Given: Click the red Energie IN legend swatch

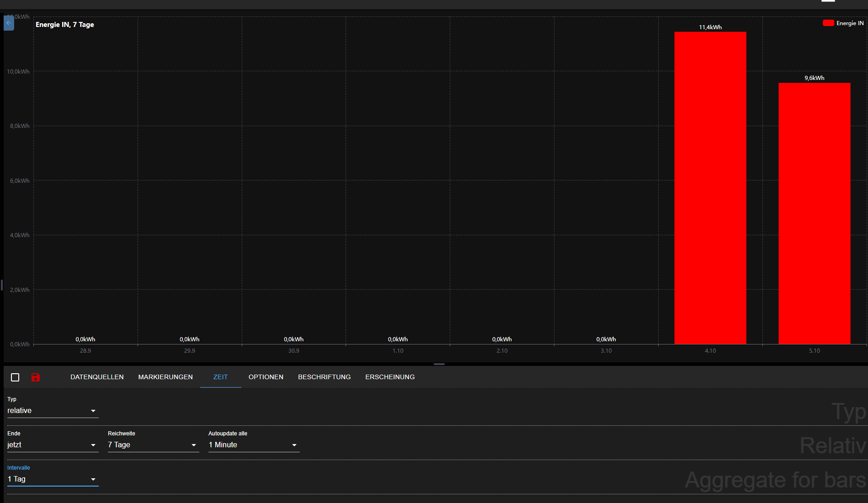Looking at the screenshot, I should [x=828, y=23].
